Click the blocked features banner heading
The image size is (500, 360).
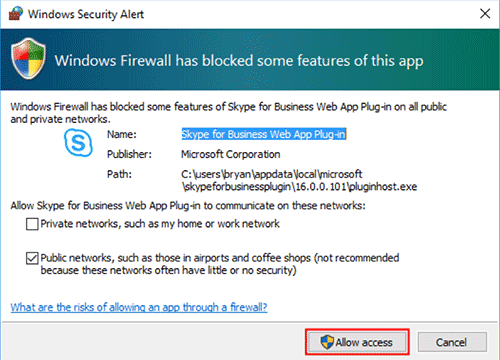click(239, 61)
